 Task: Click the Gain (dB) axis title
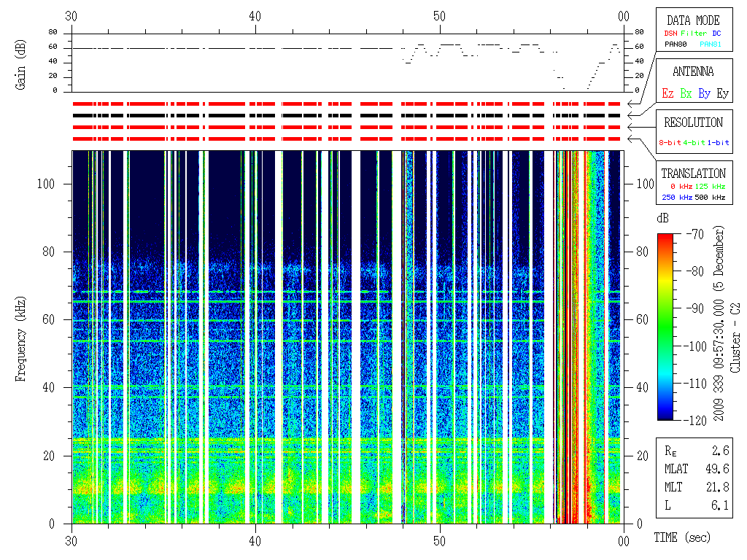(21, 63)
